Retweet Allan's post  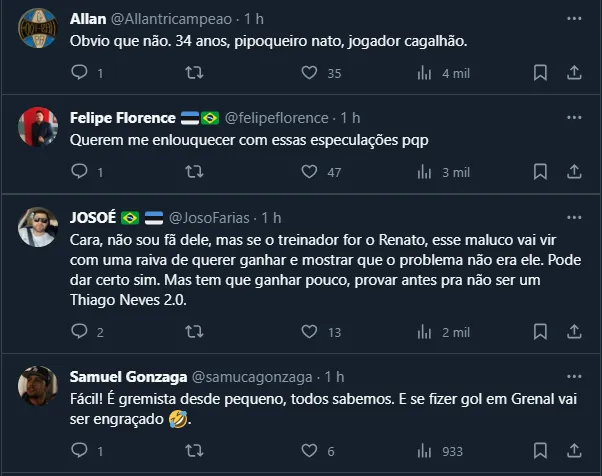coord(196,72)
